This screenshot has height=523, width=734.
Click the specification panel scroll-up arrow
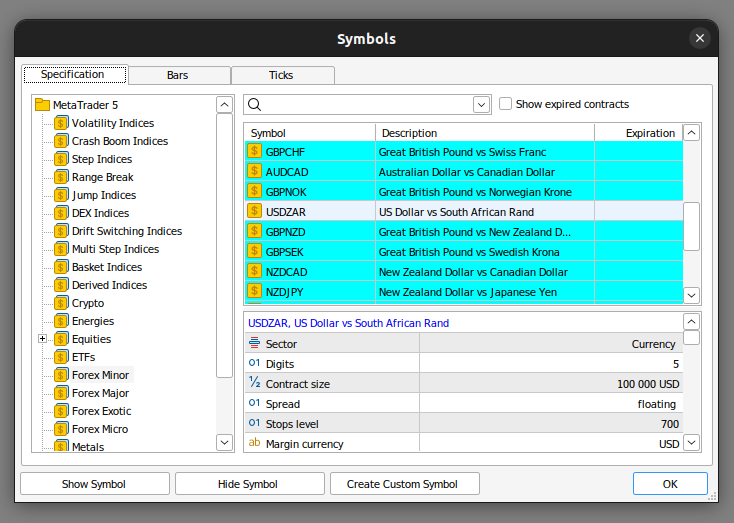(x=692, y=322)
